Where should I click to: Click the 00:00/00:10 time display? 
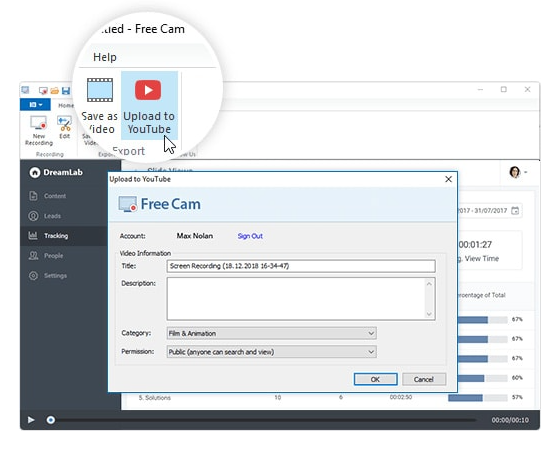(510, 420)
